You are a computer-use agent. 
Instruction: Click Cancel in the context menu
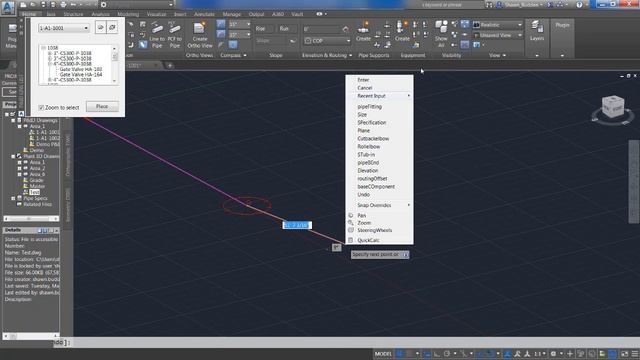click(364, 88)
